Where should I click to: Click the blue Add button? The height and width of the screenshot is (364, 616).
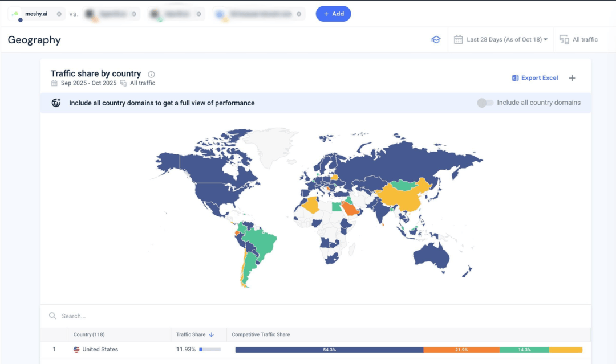pos(333,14)
